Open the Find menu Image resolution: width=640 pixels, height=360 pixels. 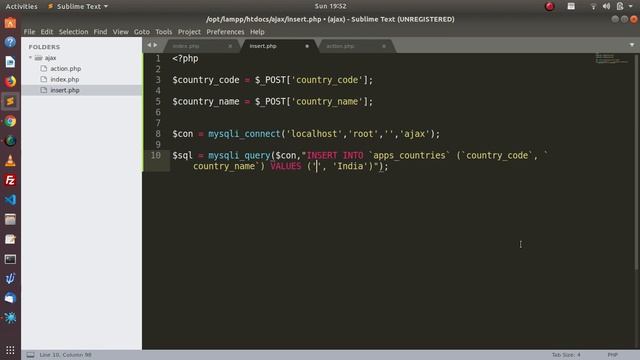tap(100, 31)
